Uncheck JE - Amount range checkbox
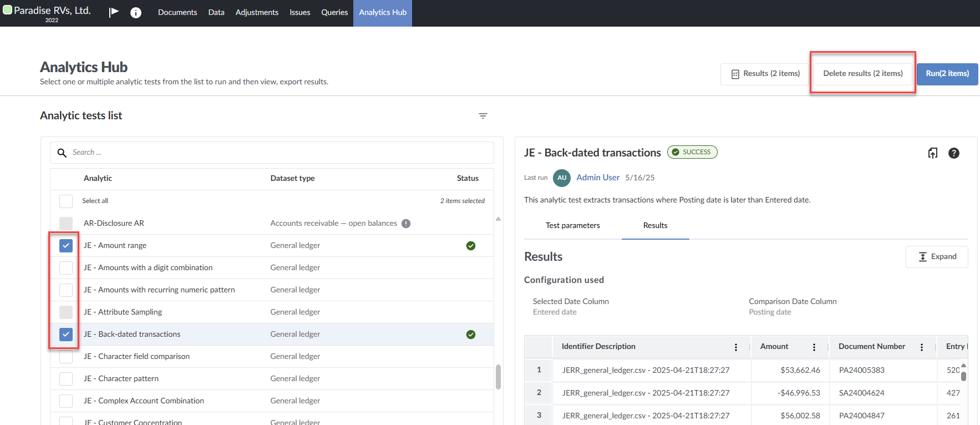 66,246
